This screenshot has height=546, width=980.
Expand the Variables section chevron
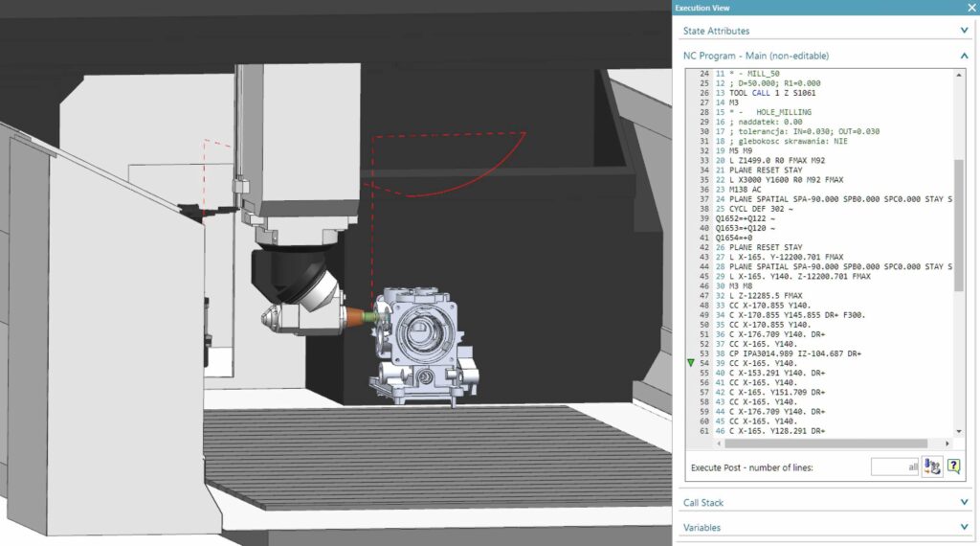[964, 527]
